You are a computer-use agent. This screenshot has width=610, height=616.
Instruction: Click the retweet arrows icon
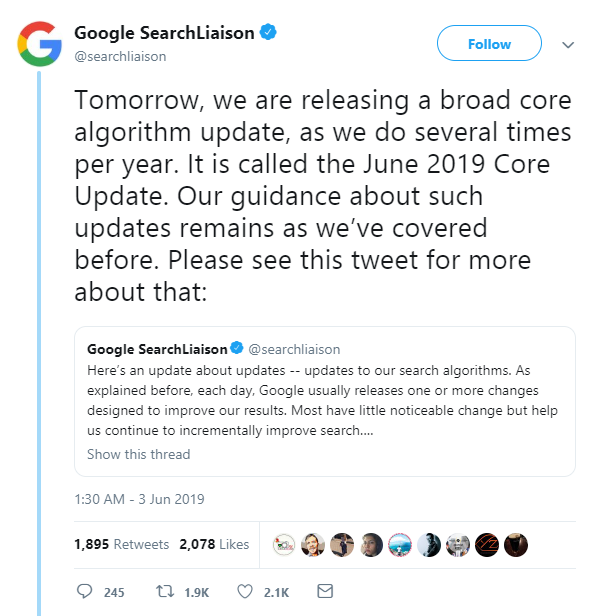click(x=165, y=591)
